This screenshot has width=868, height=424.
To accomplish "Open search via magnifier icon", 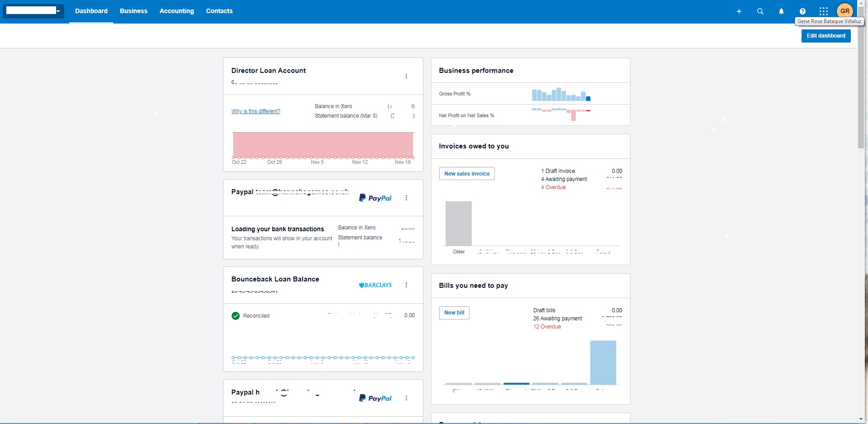I will (x=760, y=11).
